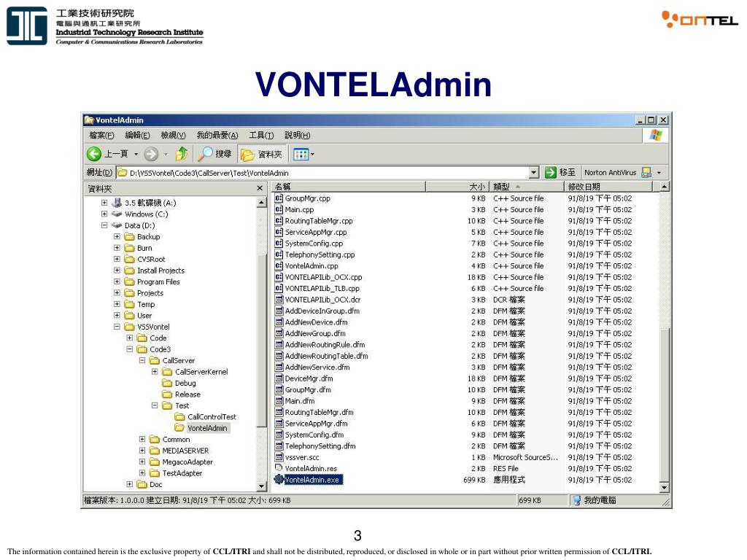Collapse the VSSVontel folder node
The image size is (747, 560).
pyautogui.click(x=117, y=327)
